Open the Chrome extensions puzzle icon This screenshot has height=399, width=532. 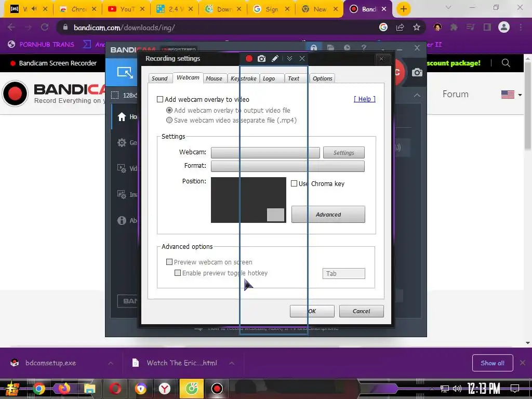[x=454, y=27]
